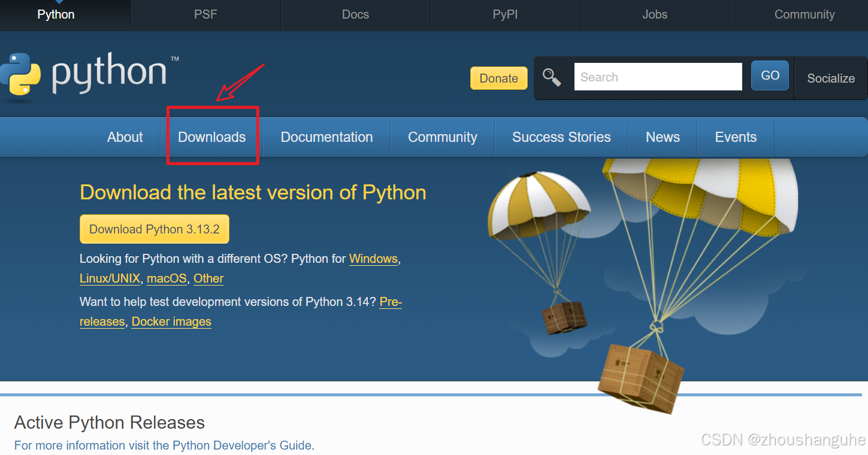Open the Docker images link

click(171, 321)
